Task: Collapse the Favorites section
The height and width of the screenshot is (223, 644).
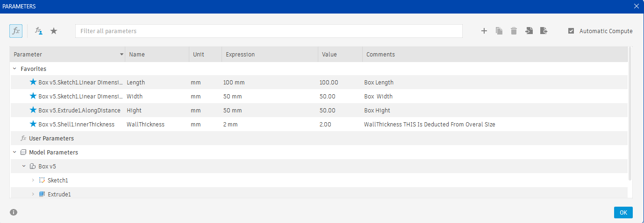Action: [x=14, y=69]
